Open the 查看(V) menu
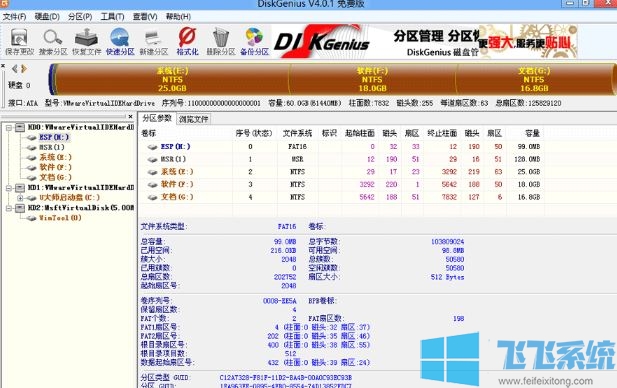The image size is (617, 388). 145,17
